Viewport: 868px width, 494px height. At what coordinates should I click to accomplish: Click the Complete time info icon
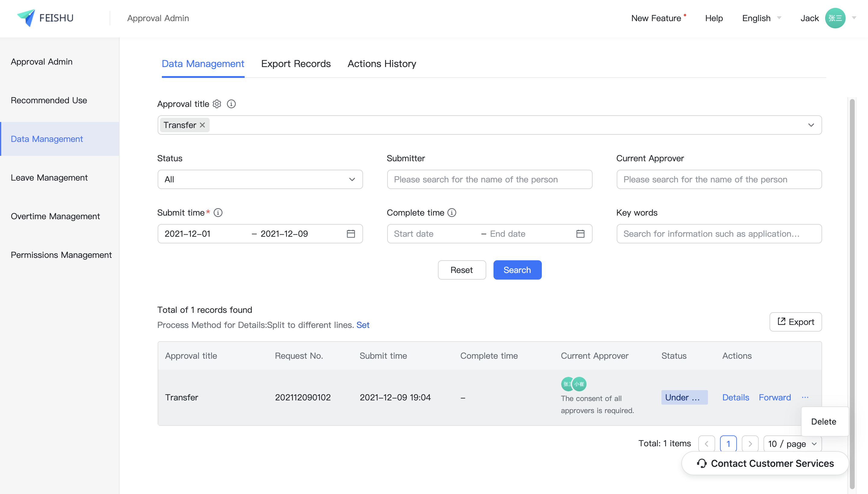tap(452, 213)
